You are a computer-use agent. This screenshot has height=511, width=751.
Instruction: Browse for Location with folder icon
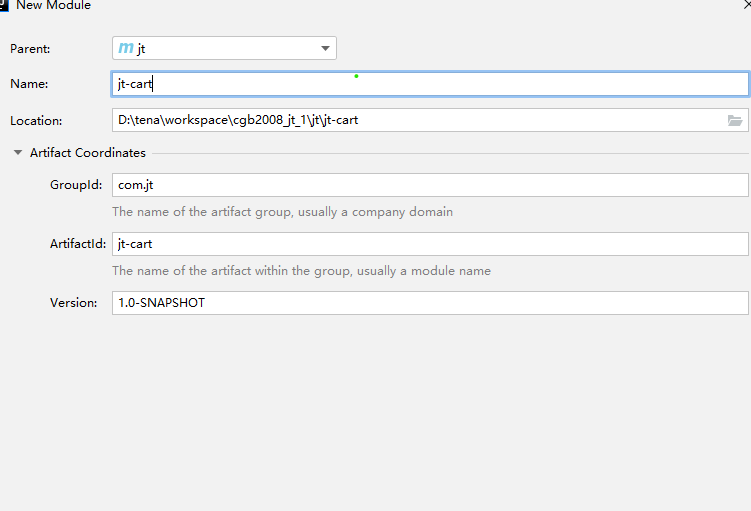pyautogui.click(x=735, y=120)
